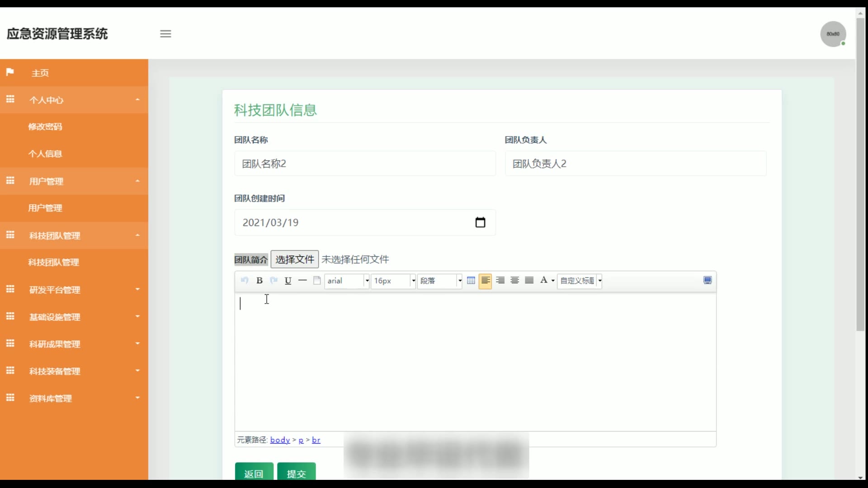Insert a horizontal line from the editor toolbar
This screenshot has width=868, height=488.
pos(302,281)
